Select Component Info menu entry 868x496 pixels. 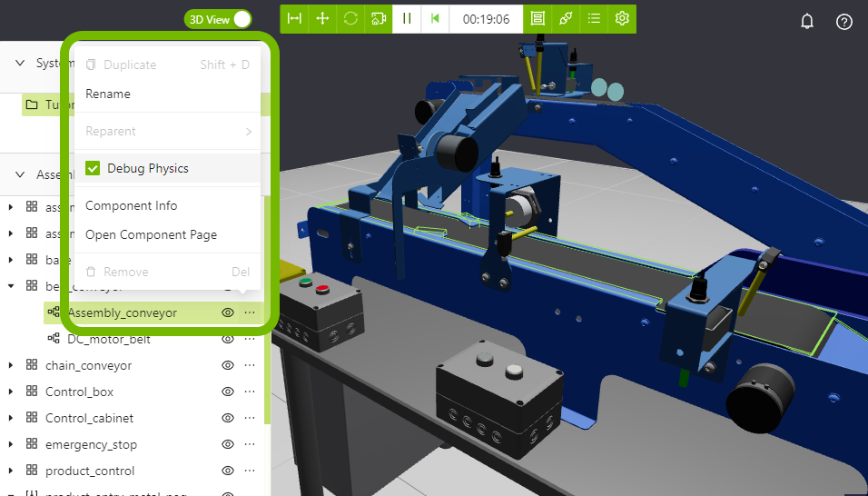[x=132, y=205]
